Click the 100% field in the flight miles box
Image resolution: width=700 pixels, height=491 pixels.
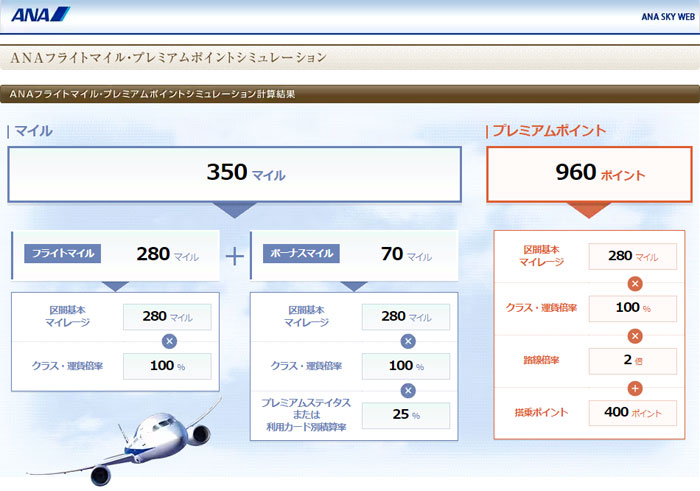(x=167, y=366)
